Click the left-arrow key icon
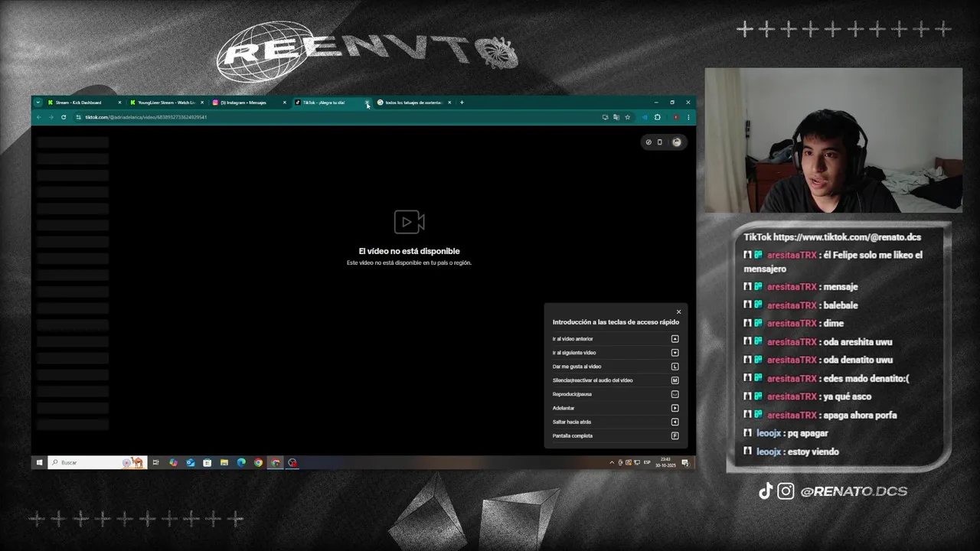Viewport: 980px width, 551px height. pyautogui.click(x=675, y=422)
